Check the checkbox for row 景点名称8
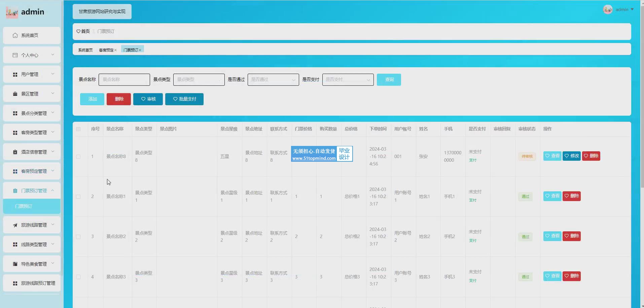Screen dimensions: 644x308 click(78, 157)
